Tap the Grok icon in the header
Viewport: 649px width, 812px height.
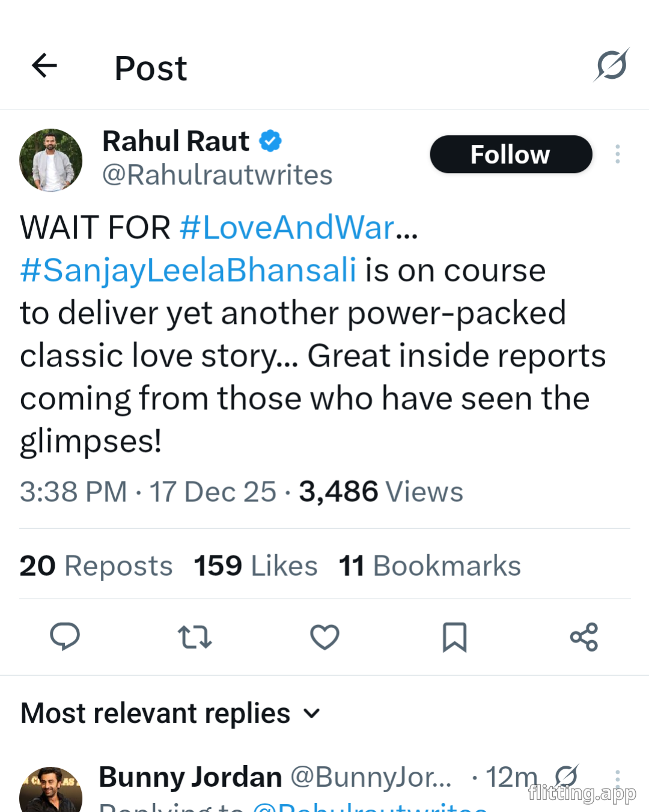coord(612,65)
